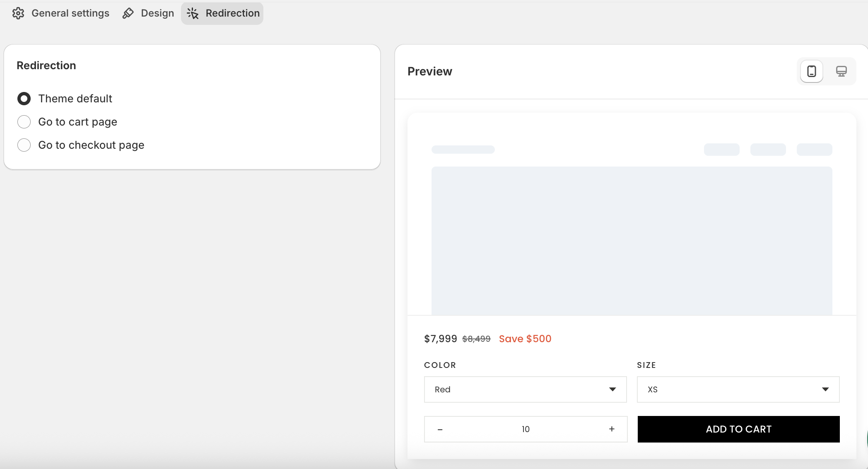
Task: Switch to the Design tab
Action: [157, 13]
